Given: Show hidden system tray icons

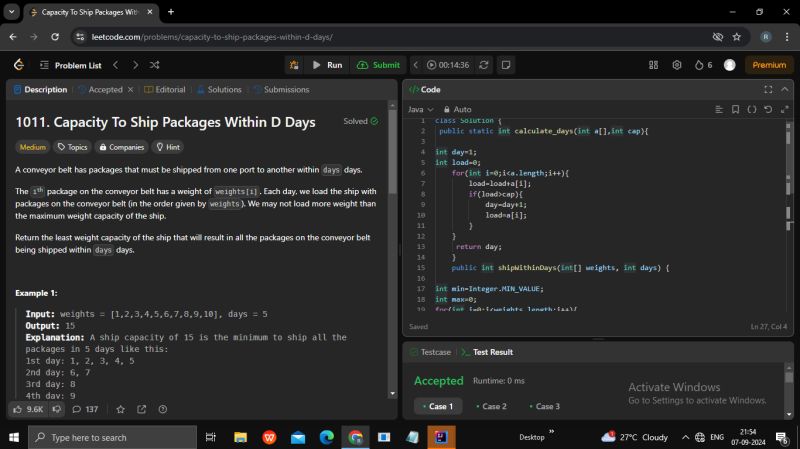Looking at the screenshot, I should click(685, 437).
